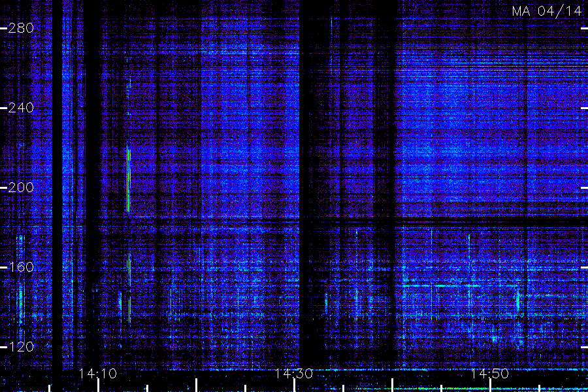Click the 14:50 time axis label

[490, 374]
